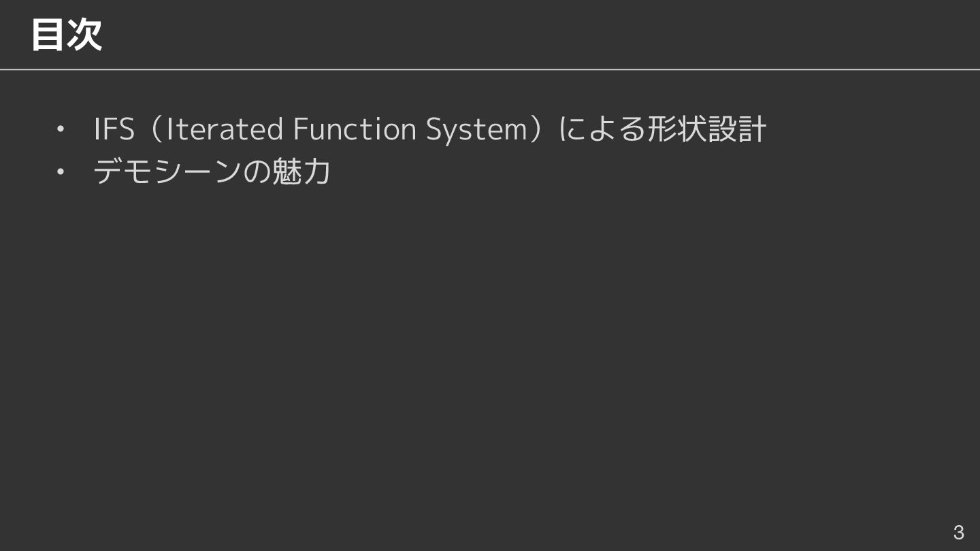Click the 次 character in the title

84,35
